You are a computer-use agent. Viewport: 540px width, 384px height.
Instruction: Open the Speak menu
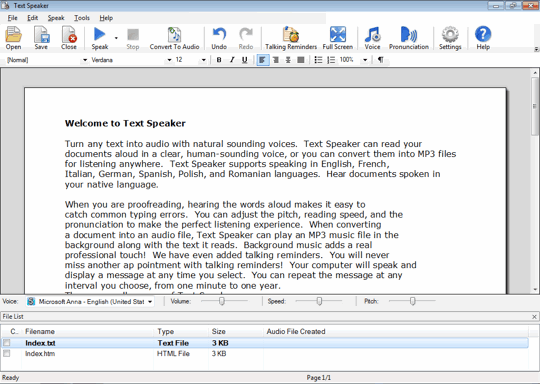[x=56, y=18]
